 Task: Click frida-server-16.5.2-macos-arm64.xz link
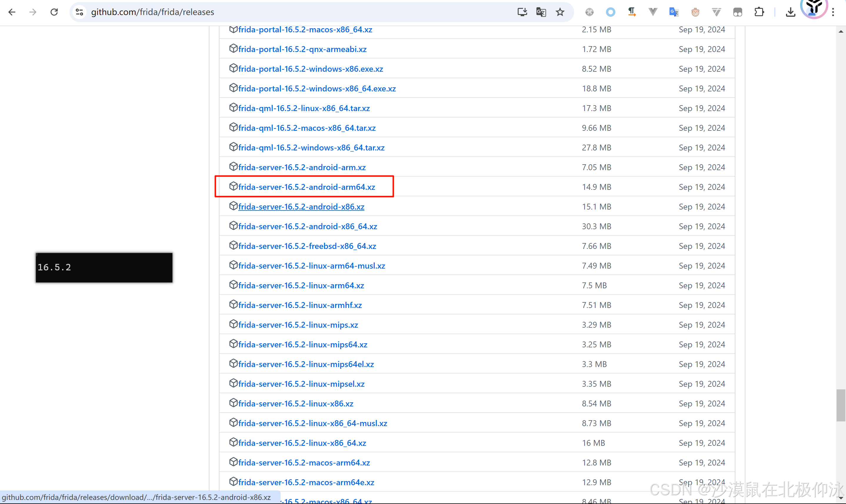pyautogui.click(x=304, y=463)
